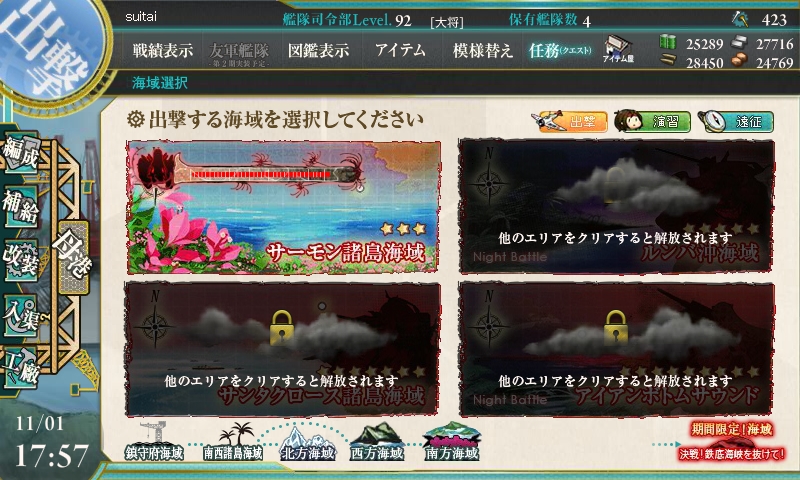Viewport: 800px width, 480px height.
Task: Open the 改装 remodel side icon
Action: point(21,261)
